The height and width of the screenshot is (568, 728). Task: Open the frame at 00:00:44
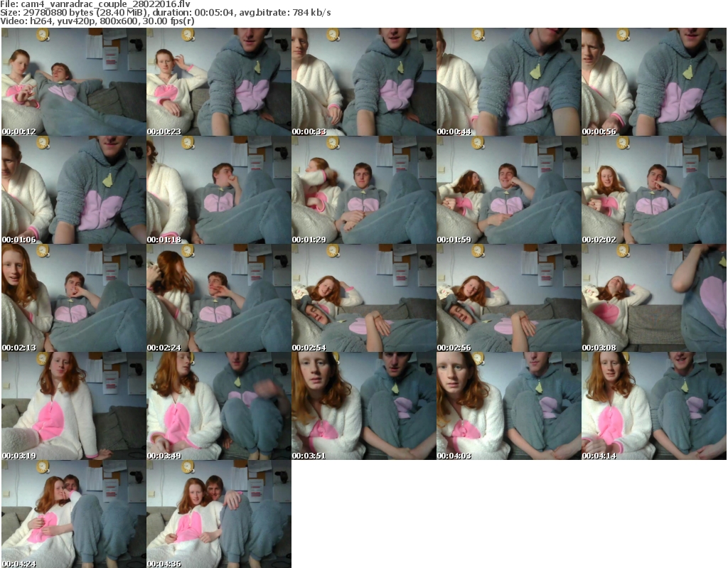click(x=509, y=82)
